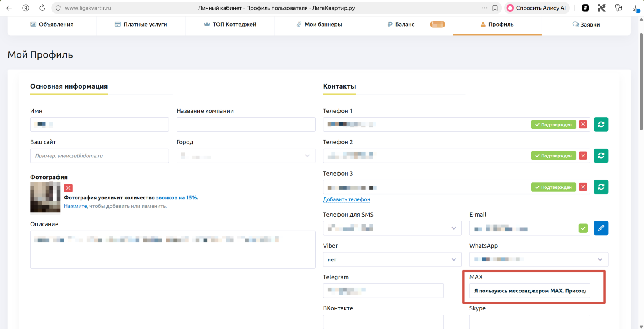Open the Объявления tab

click(x=52, y=25)
